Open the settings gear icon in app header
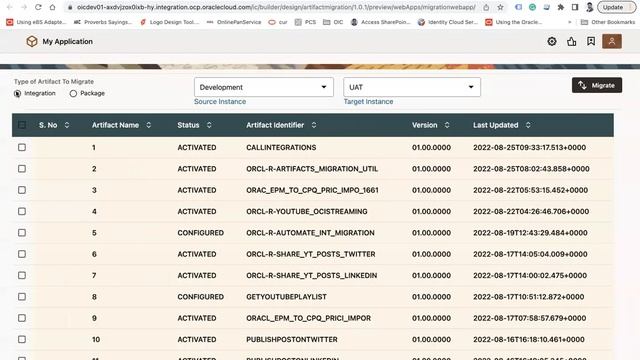640x360 pixels. 552,41
